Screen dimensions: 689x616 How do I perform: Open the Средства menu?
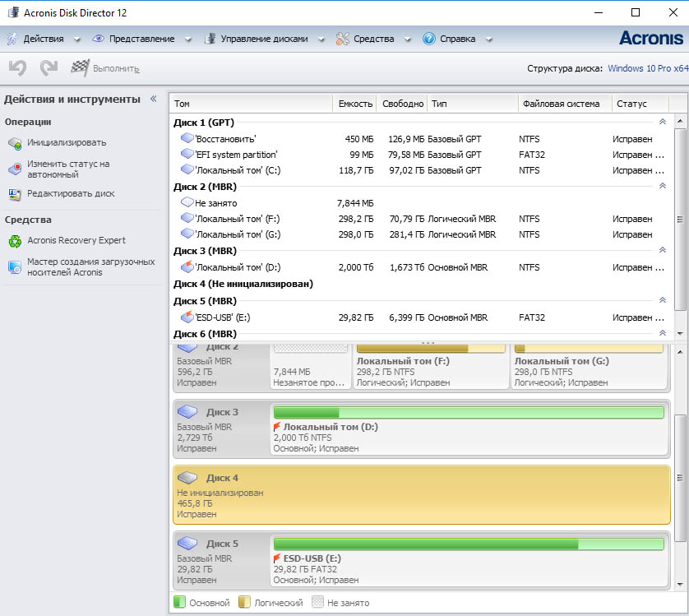point(373,39)
